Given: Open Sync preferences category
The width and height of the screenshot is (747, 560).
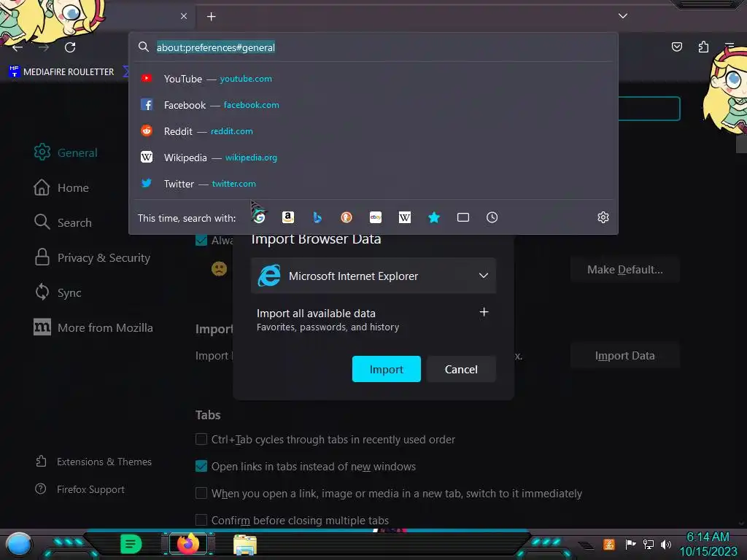Looking at the screenshot, I should 58,292.
